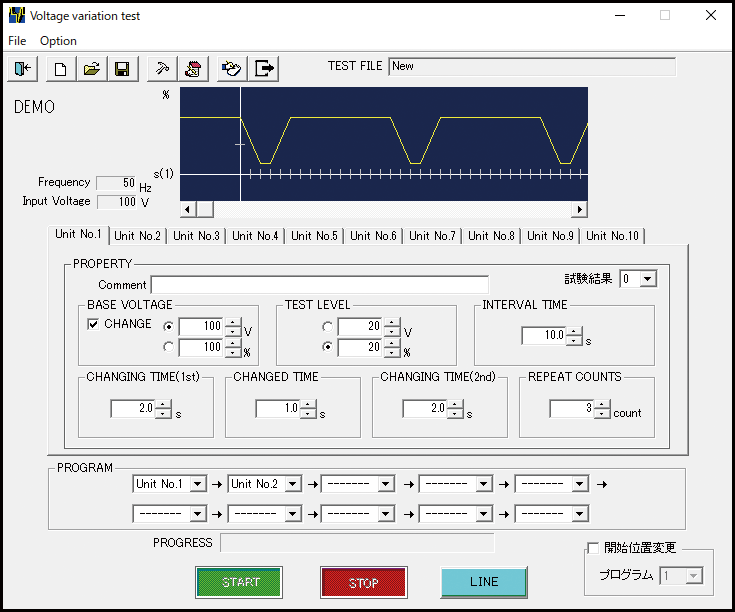
Task: Create a new test file
Action: (61, 69)
